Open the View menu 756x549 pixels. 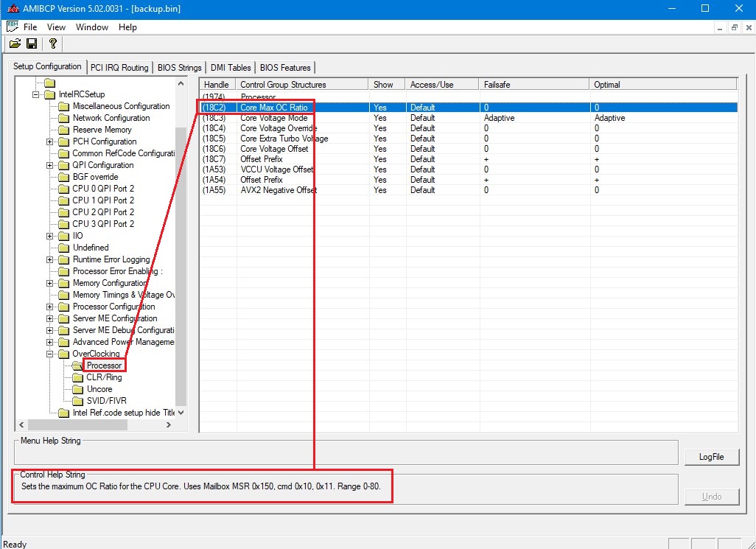[57, 27]
